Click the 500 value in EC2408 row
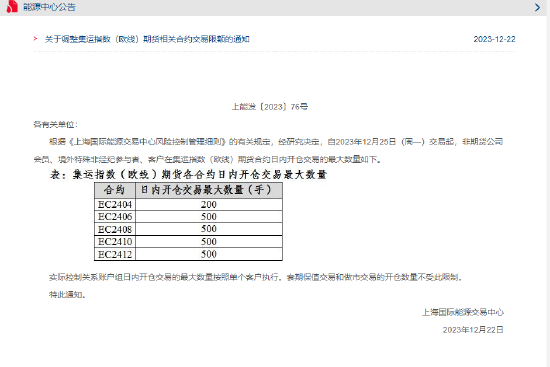 (209, 229)
